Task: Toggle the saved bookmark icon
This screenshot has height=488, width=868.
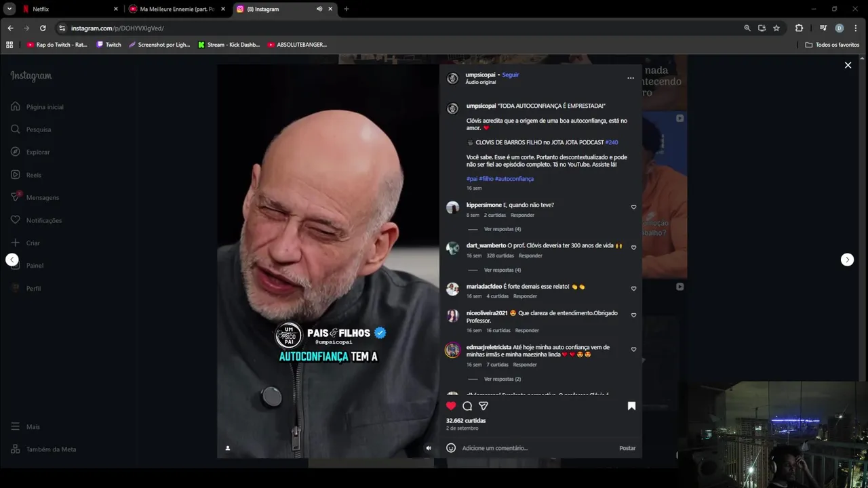Action: click(631, 406)
